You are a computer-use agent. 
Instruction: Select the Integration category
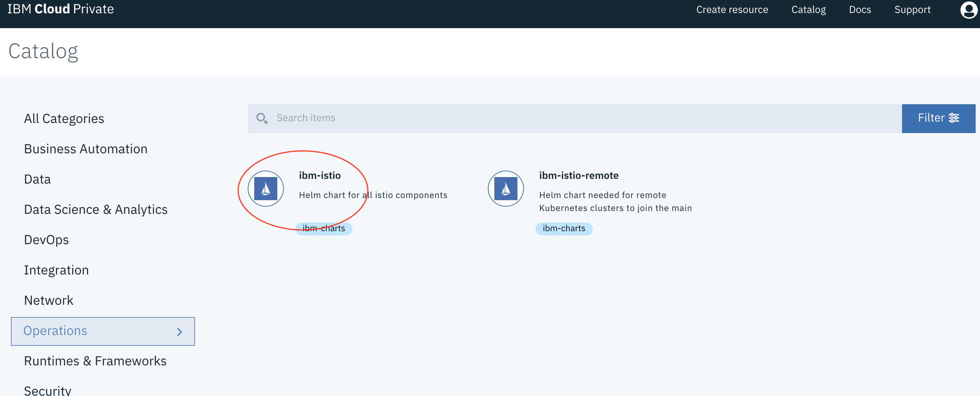[56, 270]
